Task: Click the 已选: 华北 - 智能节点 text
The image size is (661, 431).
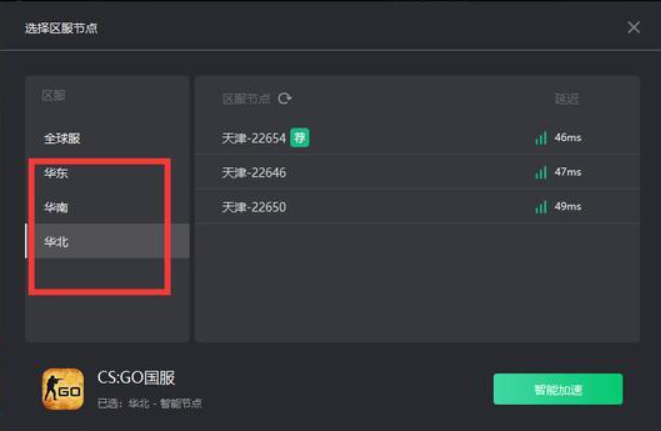Action: click(150, 404)
